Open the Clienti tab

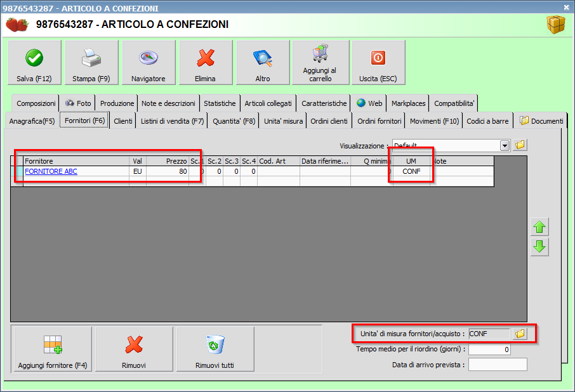123,121
